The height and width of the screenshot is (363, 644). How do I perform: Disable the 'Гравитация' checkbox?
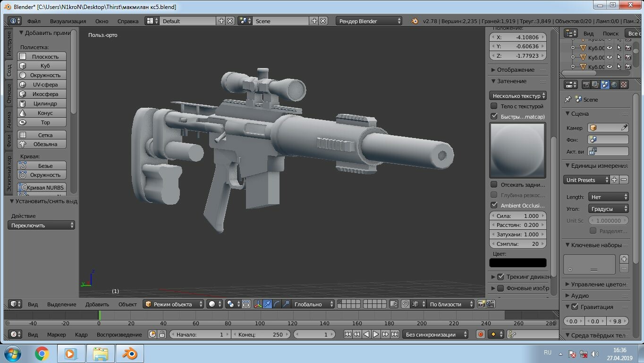click(x=575, y=307)
